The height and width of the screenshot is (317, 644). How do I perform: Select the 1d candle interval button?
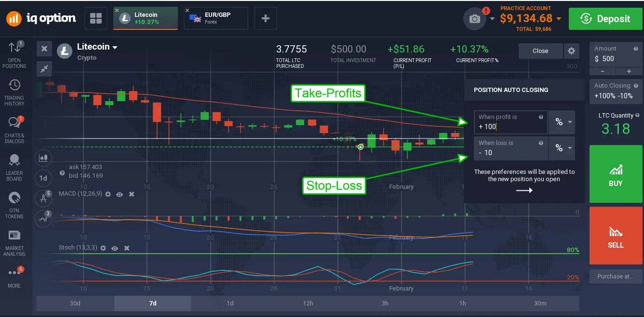point(43,178)
